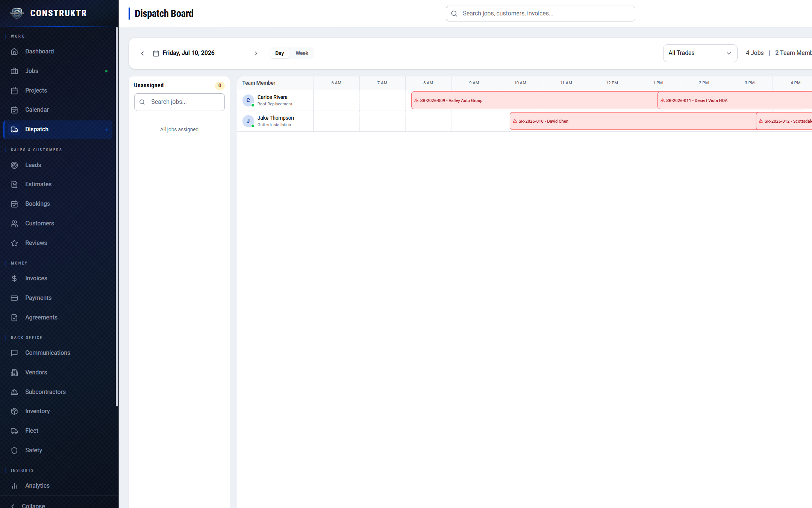Click the Fleet truck icon
This screenshot has width=812, height=508.
click(x=14, y=431)
